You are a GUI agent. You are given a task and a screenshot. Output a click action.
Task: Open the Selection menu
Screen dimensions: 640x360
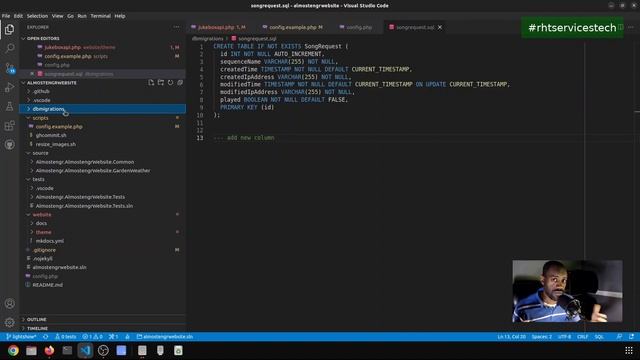(x=37, y=16)
